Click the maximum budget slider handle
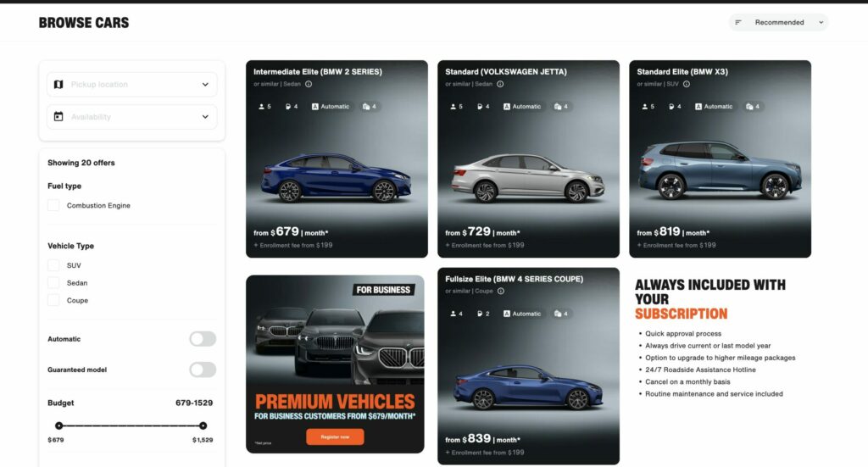Image resolution: width=868 pixels, height=467 pixels. (203, 425)
